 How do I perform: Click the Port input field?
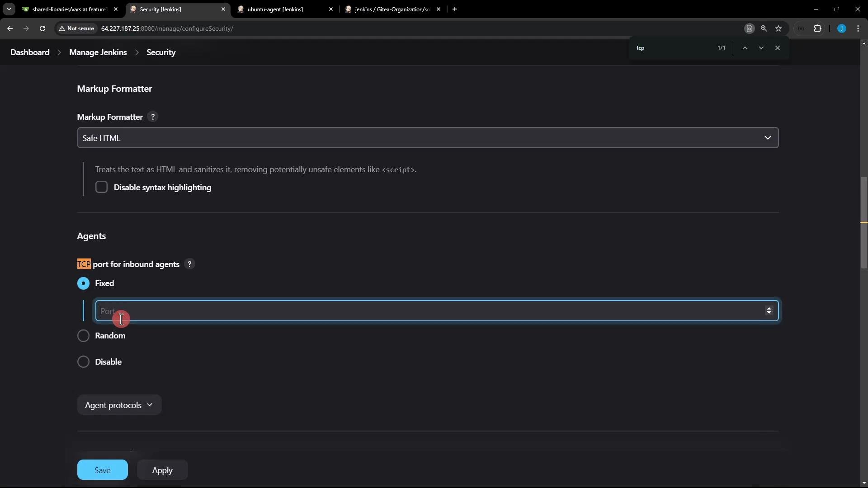coord(437,311)
